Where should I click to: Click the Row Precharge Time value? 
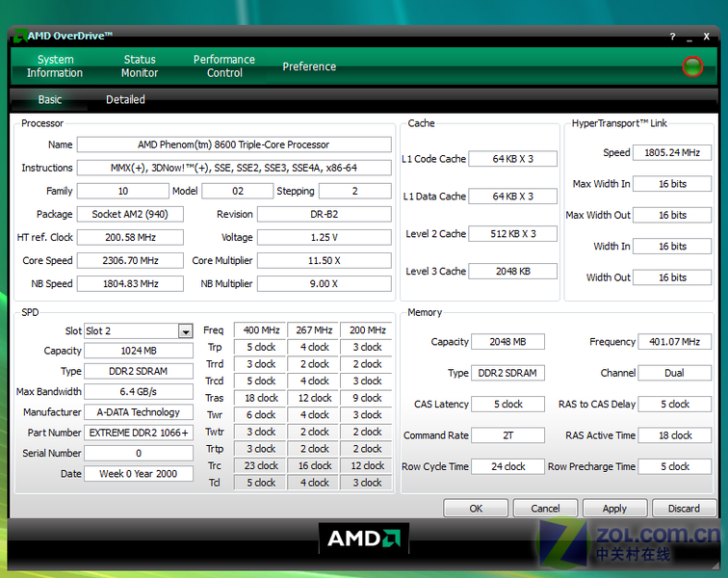tap(675, 466)
